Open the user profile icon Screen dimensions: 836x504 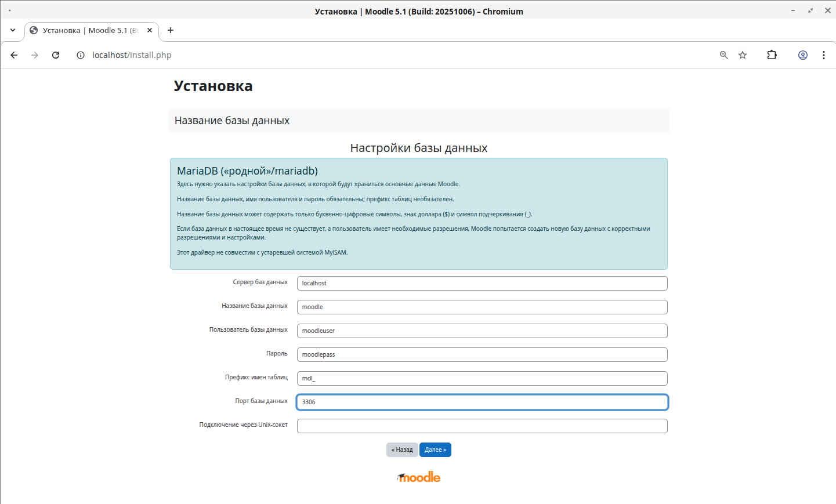(x=803, y=55)
